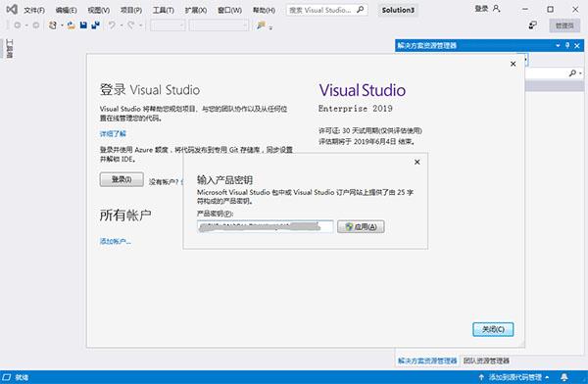Click the product key input field
Screen dimensions: 588x384
pos(266,226)
